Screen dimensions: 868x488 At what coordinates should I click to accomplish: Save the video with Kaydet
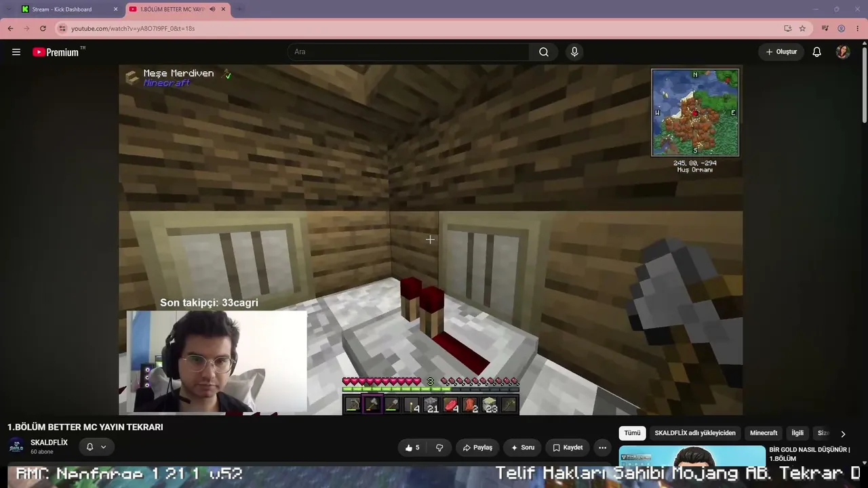coord(568,447)
